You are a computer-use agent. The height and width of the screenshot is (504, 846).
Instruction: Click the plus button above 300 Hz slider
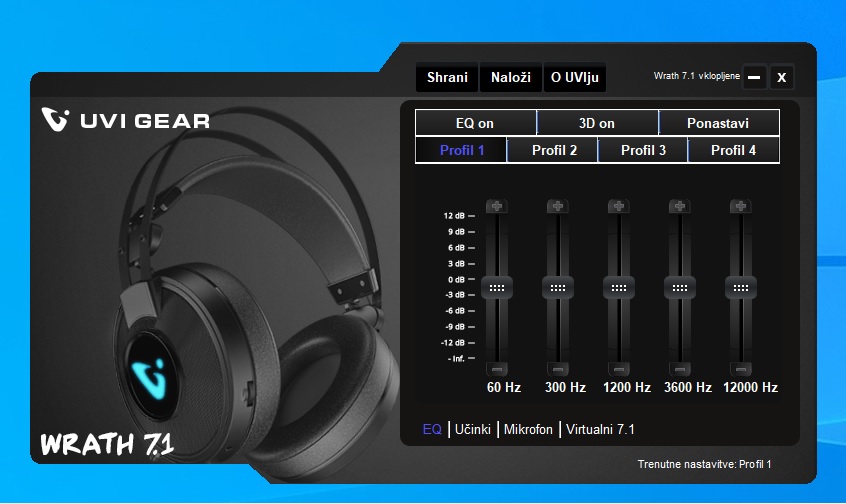[557, 206]
